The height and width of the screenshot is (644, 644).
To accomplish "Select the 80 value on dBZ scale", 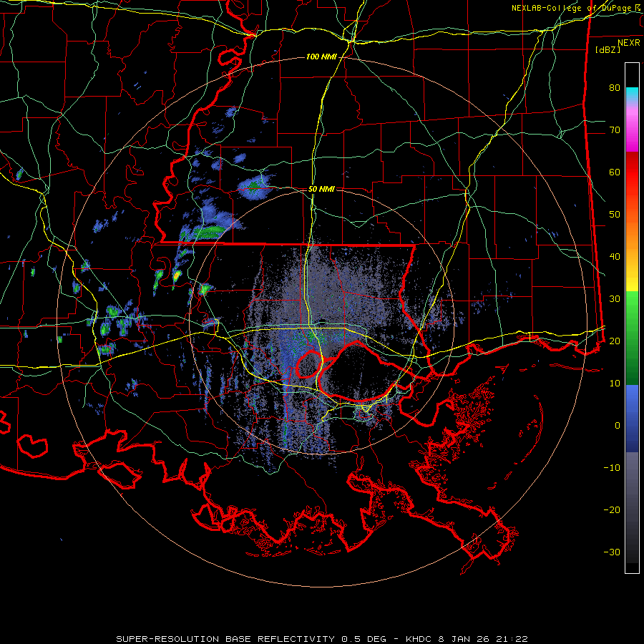I will tap(615, 88).
